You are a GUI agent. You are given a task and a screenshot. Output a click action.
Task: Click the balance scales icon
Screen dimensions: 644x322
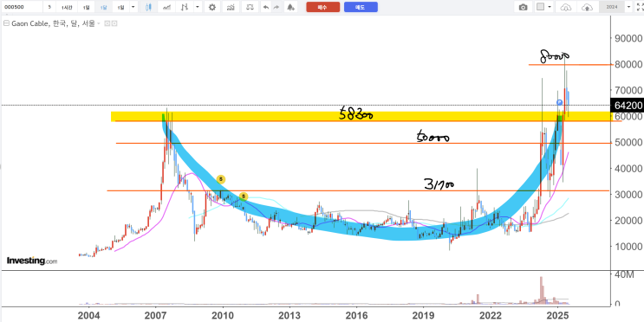pos(250,7)
